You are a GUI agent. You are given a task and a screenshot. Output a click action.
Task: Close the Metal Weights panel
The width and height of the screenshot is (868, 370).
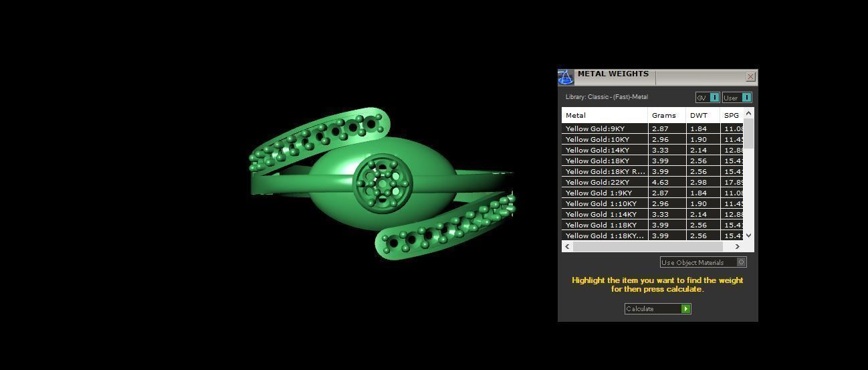click(750, 77)
